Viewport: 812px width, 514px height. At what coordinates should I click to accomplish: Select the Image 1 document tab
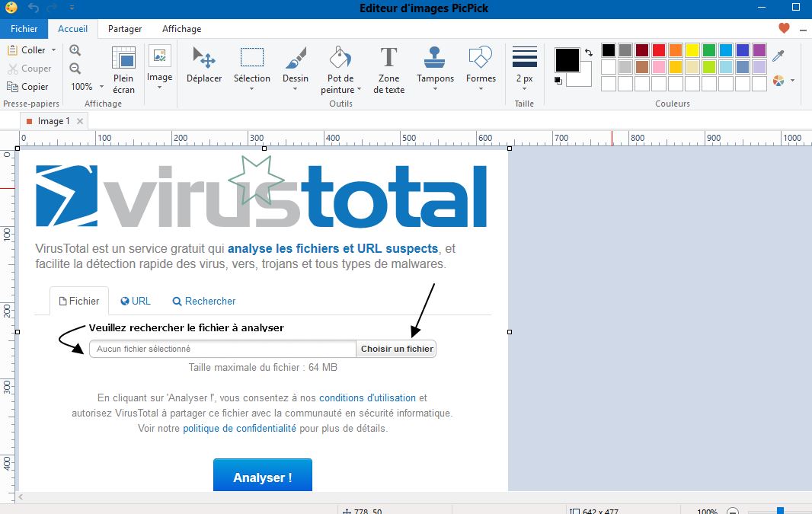(x=53, y=121)
